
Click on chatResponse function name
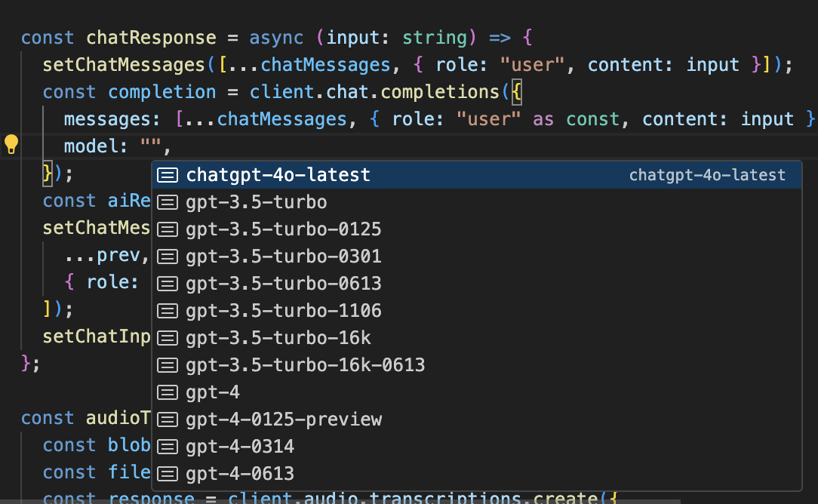pyautogui.click(x=151, y=38)
